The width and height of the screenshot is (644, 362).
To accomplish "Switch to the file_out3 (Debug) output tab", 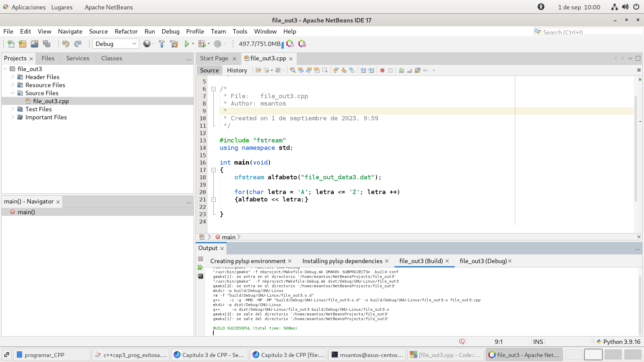I will 483,261.
